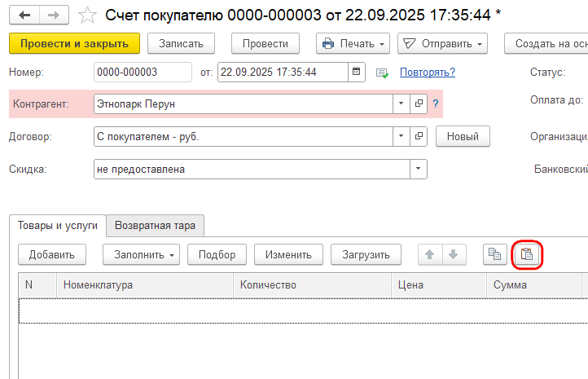Move table row up

pyautogui.click(x=430, y=254)
